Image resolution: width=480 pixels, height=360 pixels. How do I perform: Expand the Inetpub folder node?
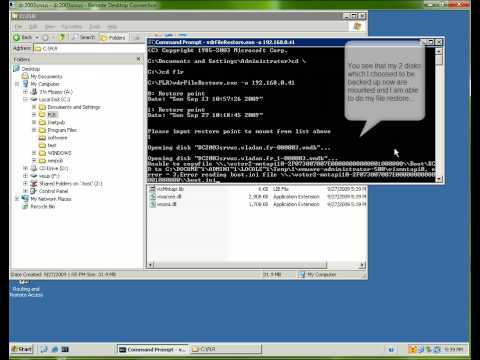(x=34, y=122)
